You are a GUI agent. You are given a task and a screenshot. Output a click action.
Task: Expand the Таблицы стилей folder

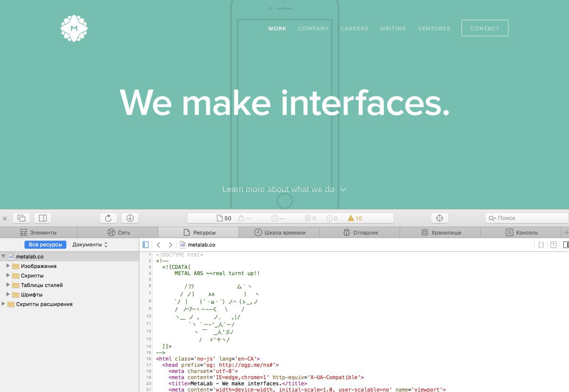tap(8, 285)
